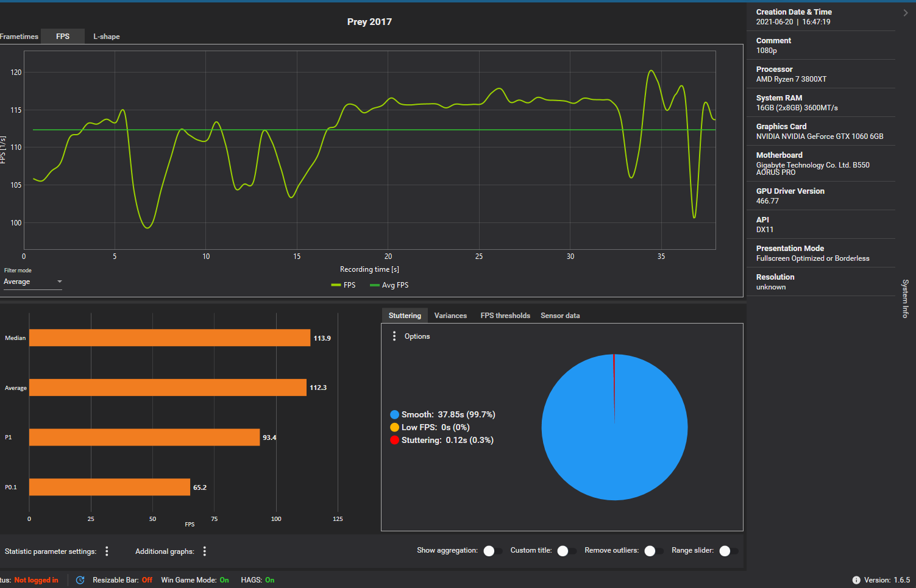Image resolution: width=916 pixels, height=588 pixels.
Task: Click the refresh icon in status bar
Action: click(80, 580)
